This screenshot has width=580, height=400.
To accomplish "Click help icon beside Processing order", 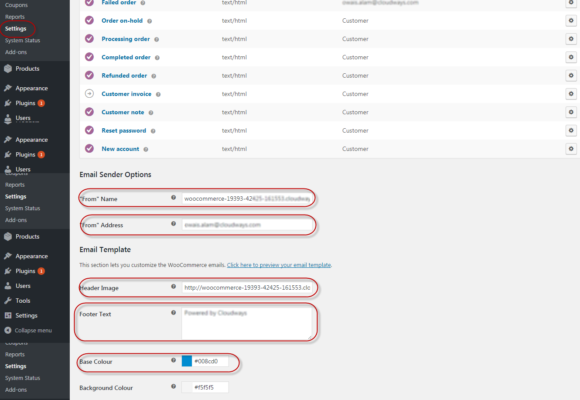I will [156, 39].
